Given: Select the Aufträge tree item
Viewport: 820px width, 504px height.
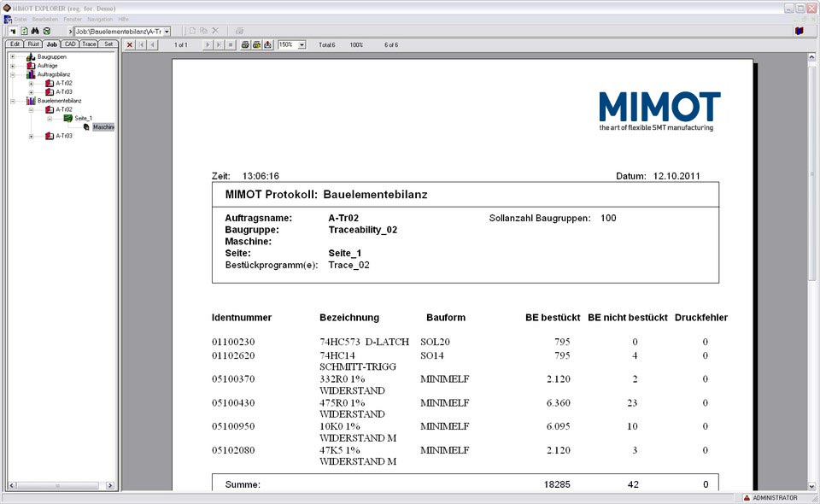Looking at the screenshot, I should click(x=48, y=66).
